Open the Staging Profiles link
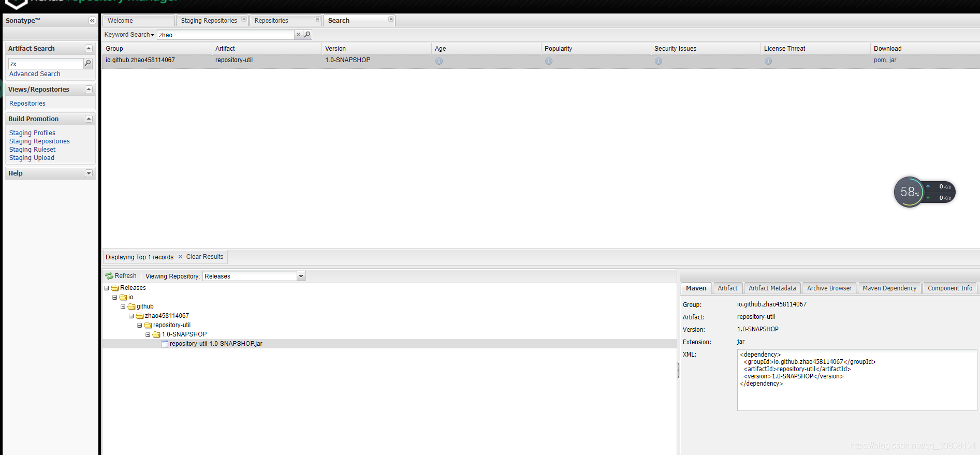The height and width of the screenshot is (455, 980). coord(32,133)
